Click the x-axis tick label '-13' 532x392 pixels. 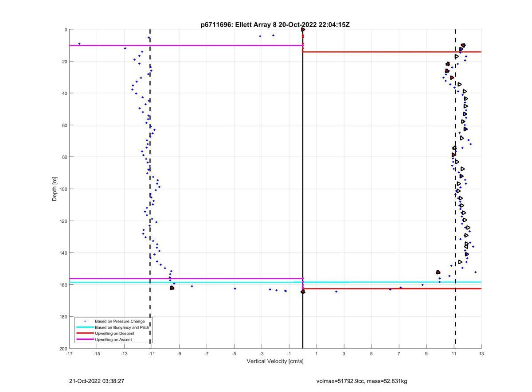pyautogui.click(x=124, y=354)
